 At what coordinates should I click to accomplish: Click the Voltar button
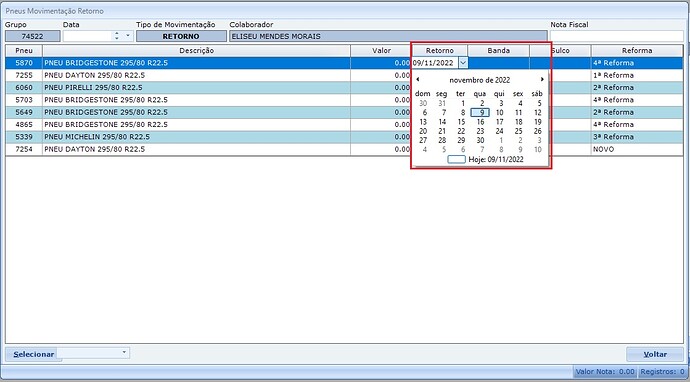655,354
